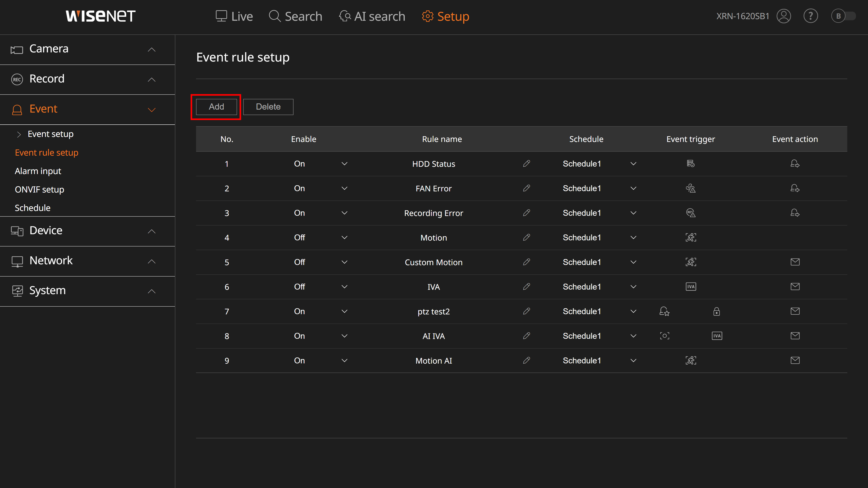
Task: Edit the HDD Status rule name pencil
Action: [x=526, y=164]
